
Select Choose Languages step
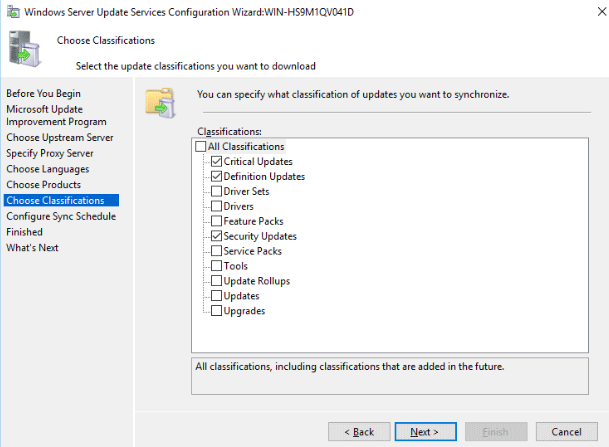pos(48,169)
